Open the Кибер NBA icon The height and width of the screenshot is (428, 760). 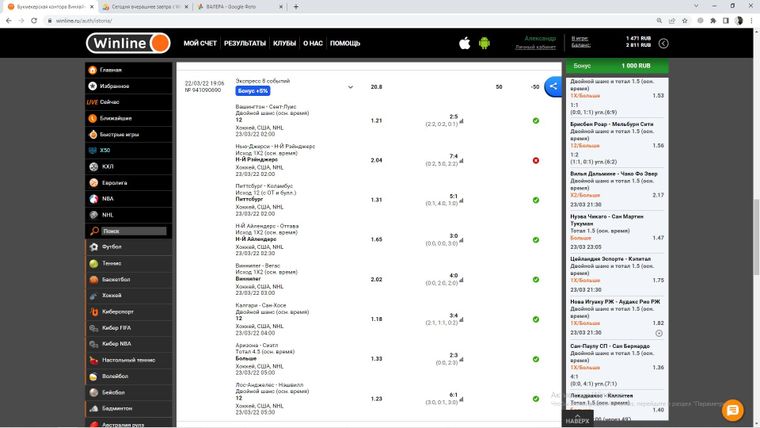(94, 344)
